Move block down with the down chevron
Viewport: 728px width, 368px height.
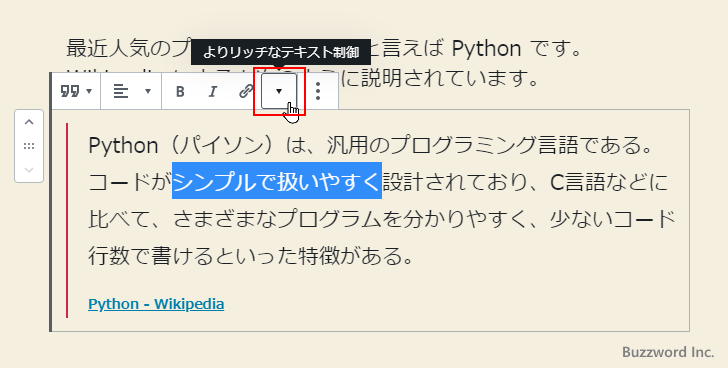pos(29,169)
